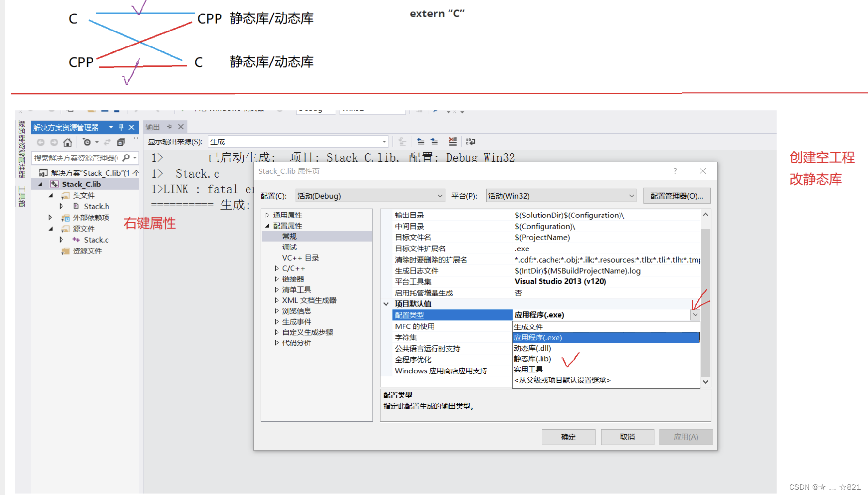Click the Stack_C.lib project icon
Image resolution: width=868 pixels, height=495 pixels.
55,184
